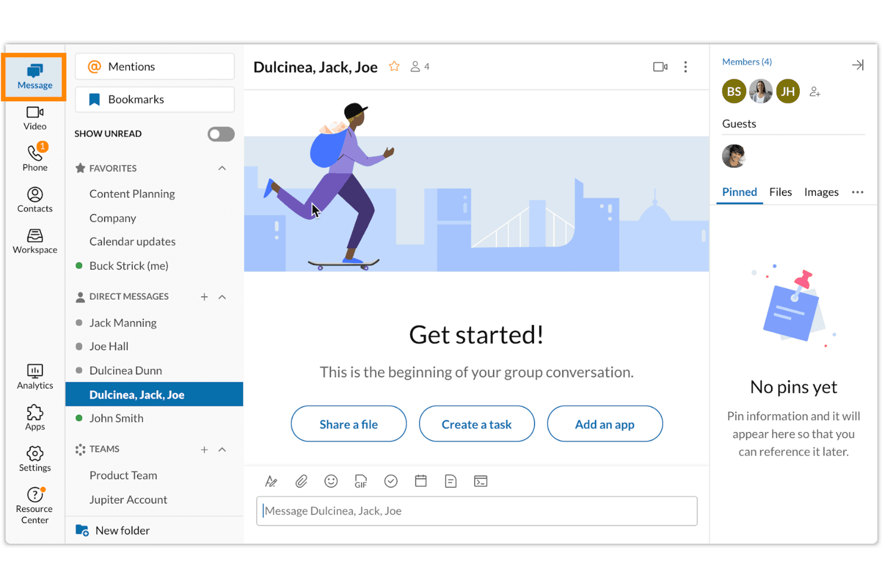882x588 pixels.
Task: Open Bookmarks
Action: pyautogui.click(x=155, y=99)
